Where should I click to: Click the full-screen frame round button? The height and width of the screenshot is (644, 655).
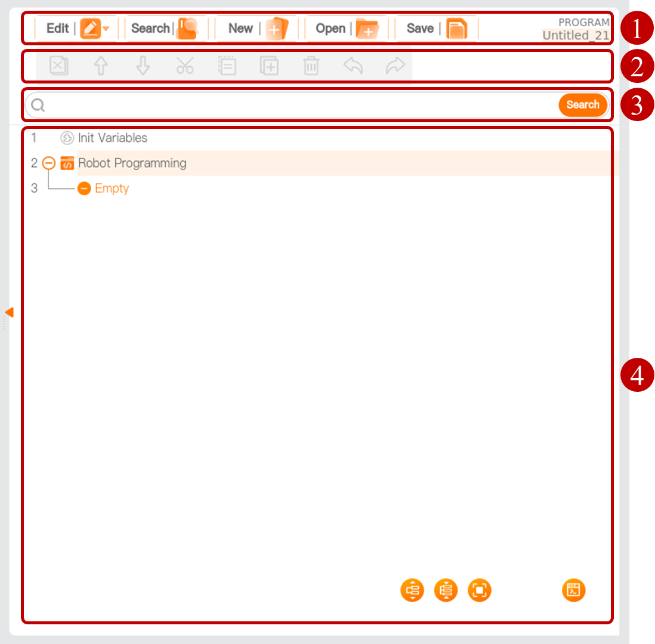[480, 590]
